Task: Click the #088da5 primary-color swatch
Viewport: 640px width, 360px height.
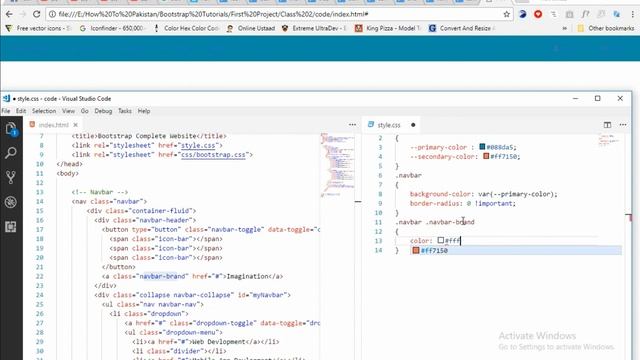Action: 482,147
